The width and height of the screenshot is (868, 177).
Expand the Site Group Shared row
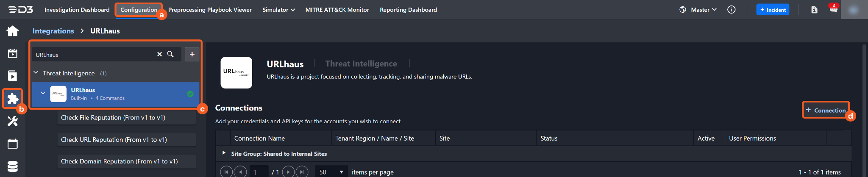pyautogui.click(x=224, y=153)
